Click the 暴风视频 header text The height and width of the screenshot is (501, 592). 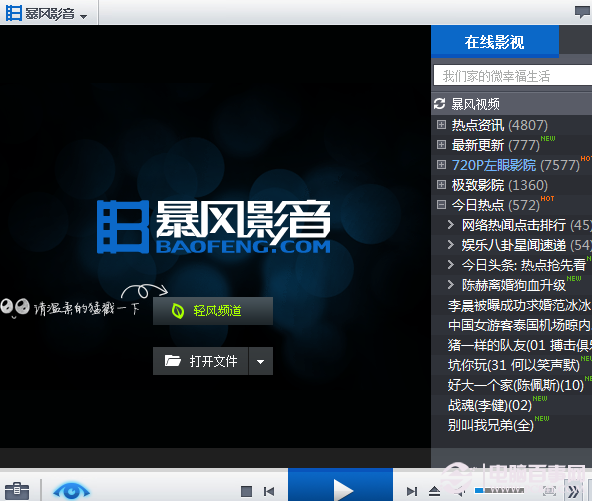475,104
